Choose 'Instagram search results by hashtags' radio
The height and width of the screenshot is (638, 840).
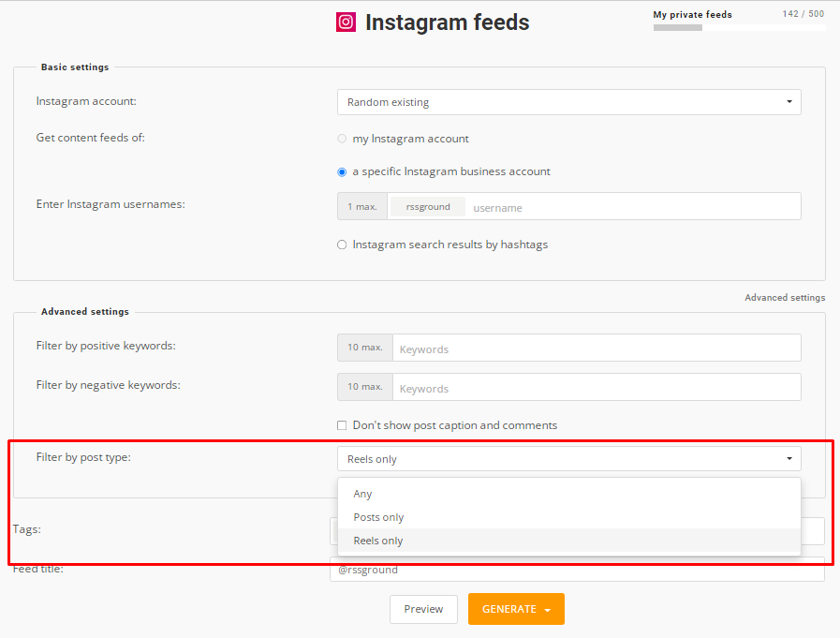(x=342, y=245)
